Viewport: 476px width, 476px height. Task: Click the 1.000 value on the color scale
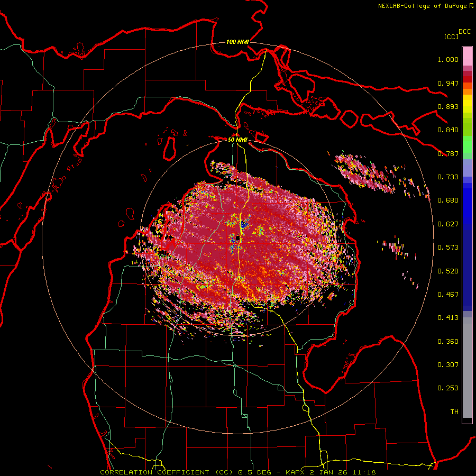tap(448, 59)
